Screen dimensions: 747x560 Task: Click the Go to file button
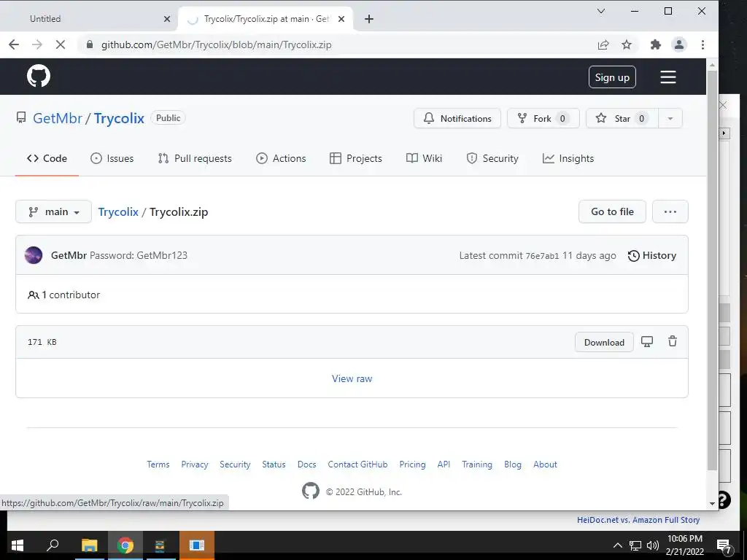(x=612, y=211)
